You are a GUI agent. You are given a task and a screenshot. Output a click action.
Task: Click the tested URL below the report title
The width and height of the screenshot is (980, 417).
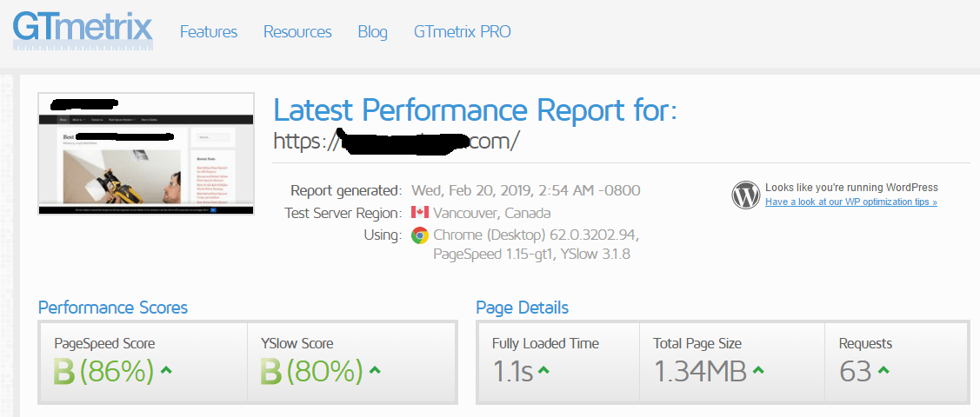click(397, 141)
